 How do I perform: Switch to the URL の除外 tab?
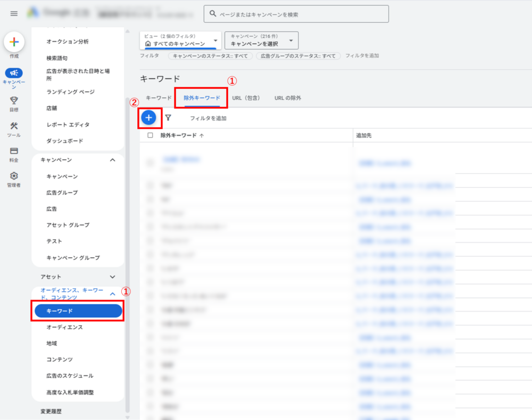[287, 98]
